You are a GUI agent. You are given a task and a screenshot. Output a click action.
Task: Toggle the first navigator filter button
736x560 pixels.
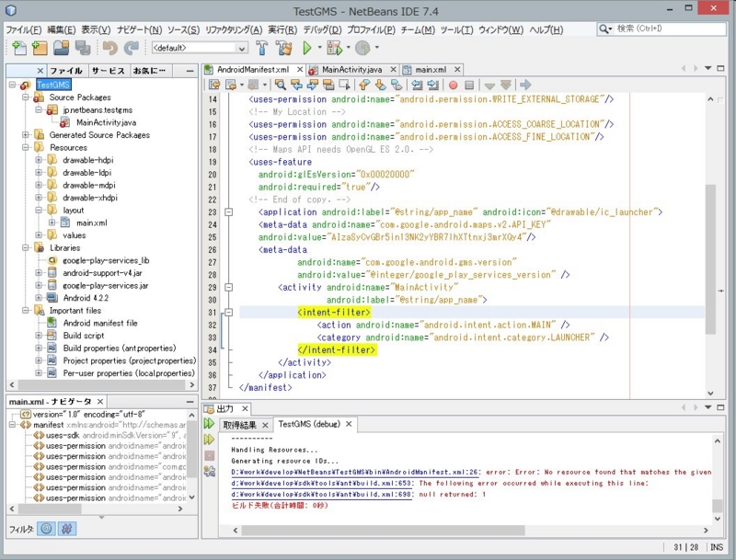pyautogui.click(x=47, y=529)
